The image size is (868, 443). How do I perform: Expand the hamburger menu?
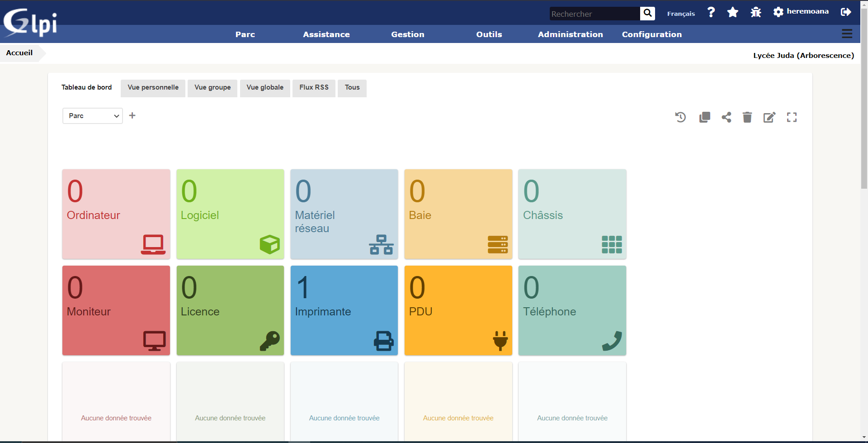click(x=847, y=34)
